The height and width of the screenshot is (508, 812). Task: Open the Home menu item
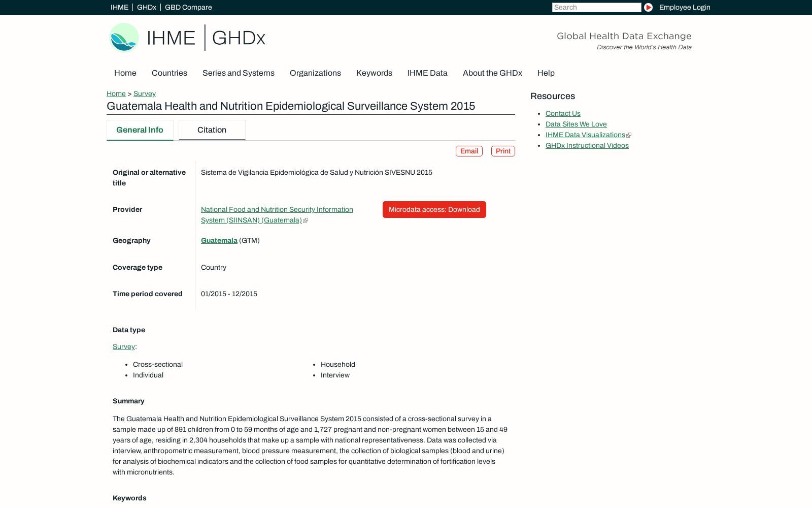click(125, 73)
